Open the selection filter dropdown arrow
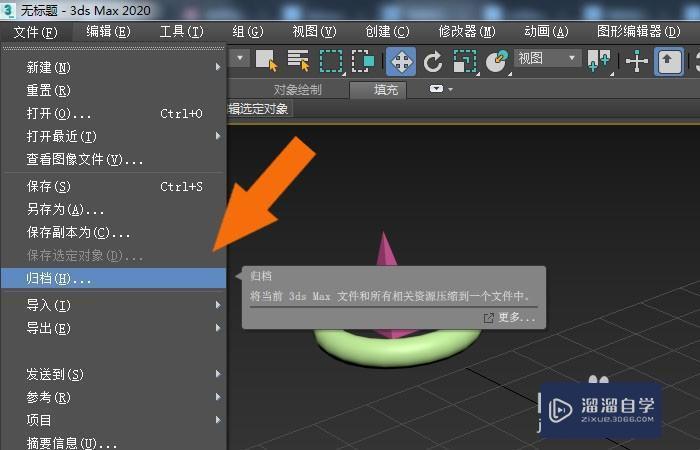This screenshot has height=450, width=700. point(240,58)
